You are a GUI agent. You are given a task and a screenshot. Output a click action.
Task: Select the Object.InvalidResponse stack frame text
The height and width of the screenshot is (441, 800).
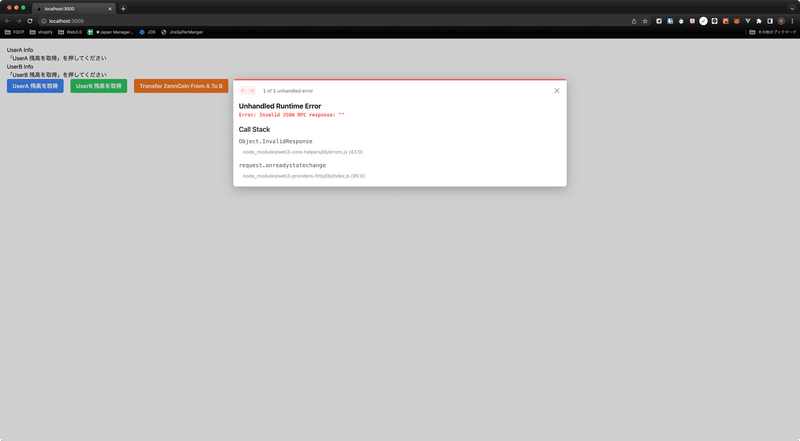[276, 141]
